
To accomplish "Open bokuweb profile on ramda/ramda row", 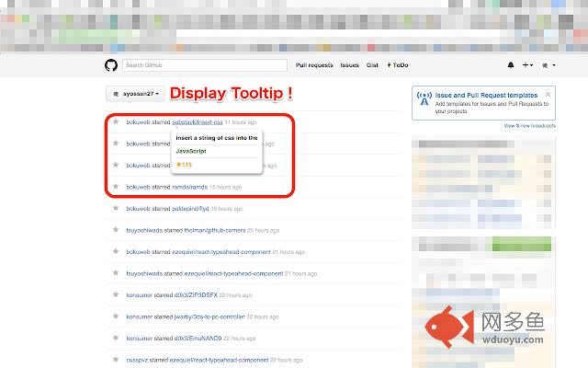I will click(x=138, y=187).
